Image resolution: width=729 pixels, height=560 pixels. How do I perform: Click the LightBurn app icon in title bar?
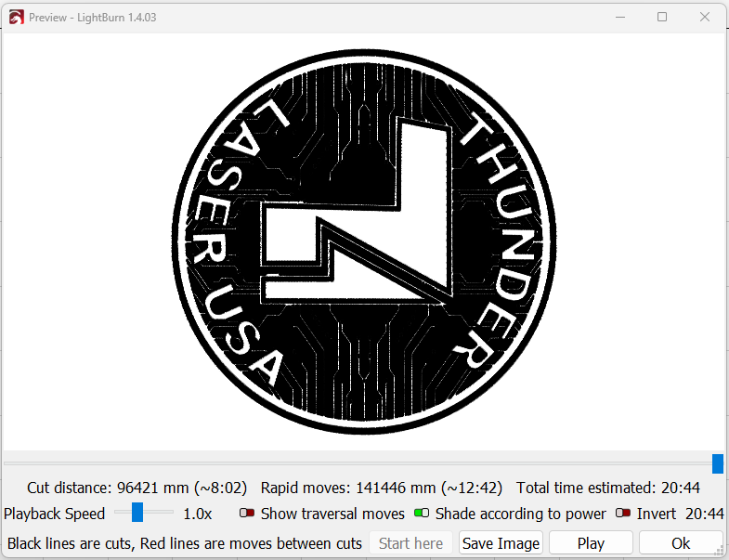[17, 18]
